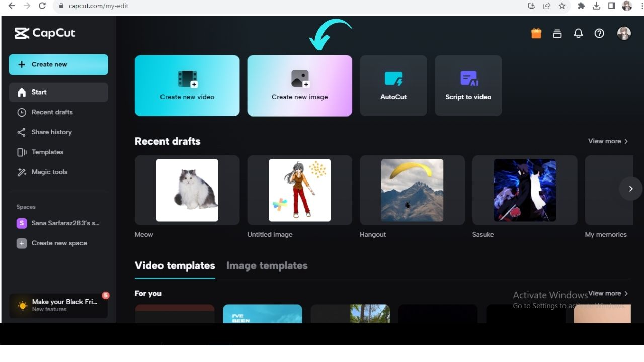Click the plus icon beside Create new space

[x=22, y=243]
